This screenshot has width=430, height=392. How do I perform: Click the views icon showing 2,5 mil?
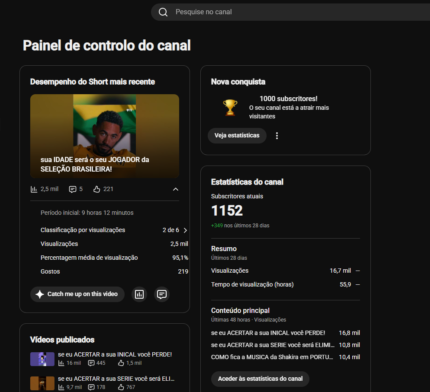34,189
